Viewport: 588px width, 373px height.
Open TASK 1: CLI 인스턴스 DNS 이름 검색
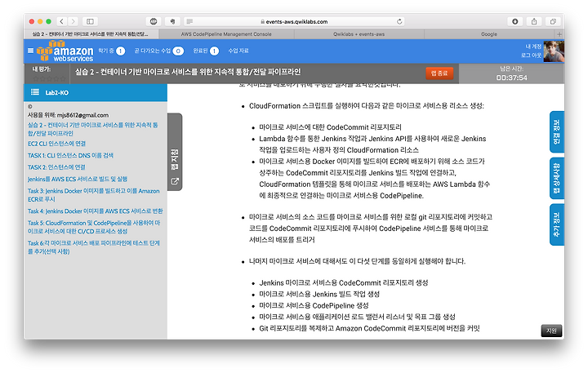(x=70, y=155)
